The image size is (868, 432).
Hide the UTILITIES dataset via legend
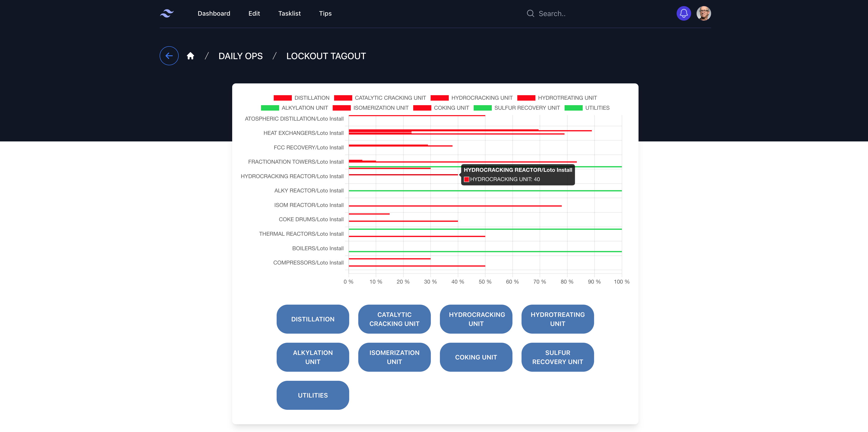(587, 108)
